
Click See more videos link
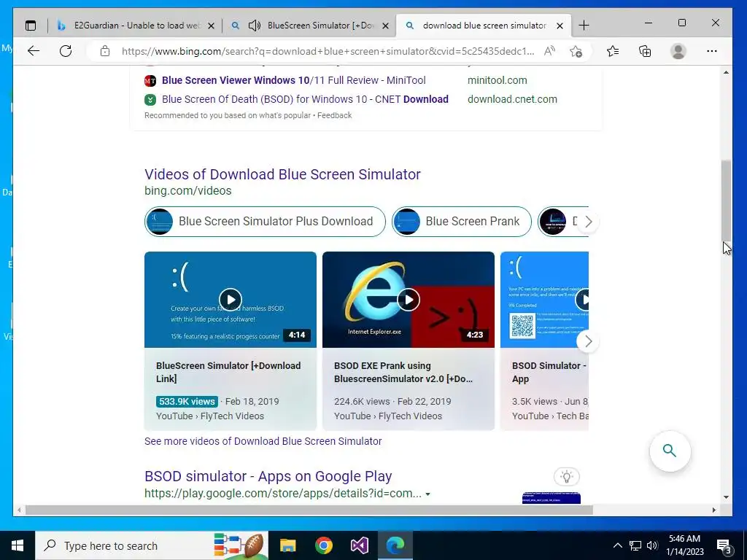263,441
